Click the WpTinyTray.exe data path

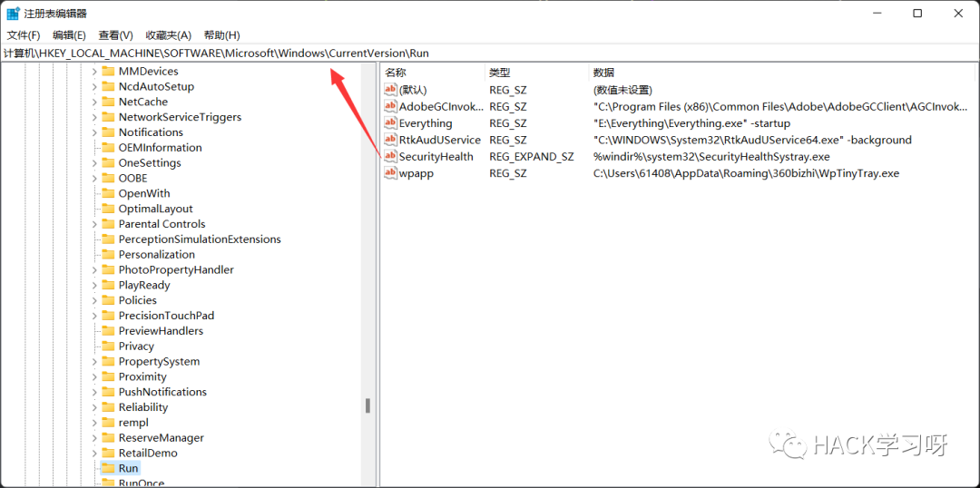point(746,174)
